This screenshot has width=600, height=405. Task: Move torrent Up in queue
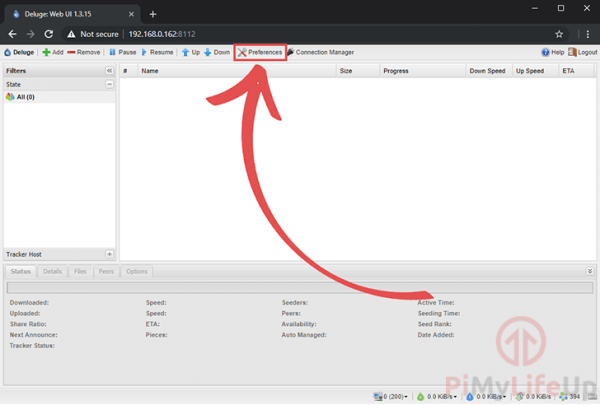tap(190, 52)
